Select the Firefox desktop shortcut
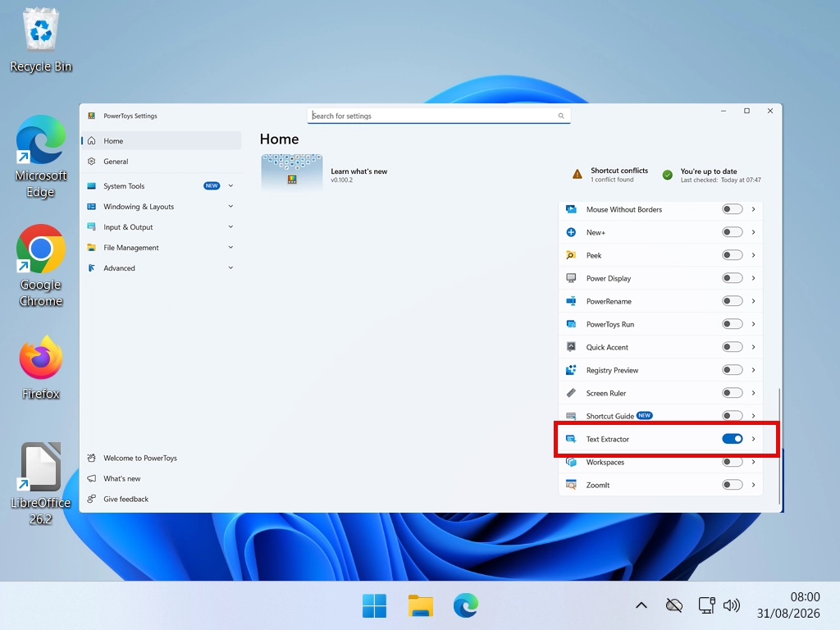 point(41,367)
